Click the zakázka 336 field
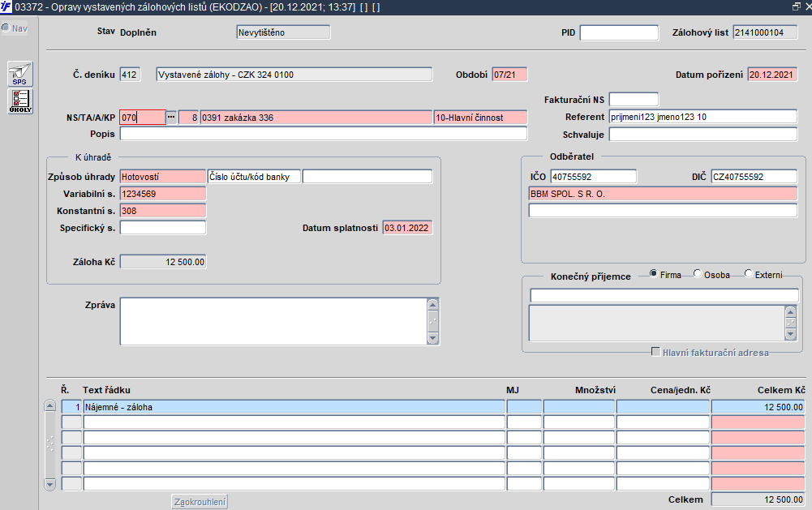The width and height of the screenshot is (812, 510). tap(316, 118)
